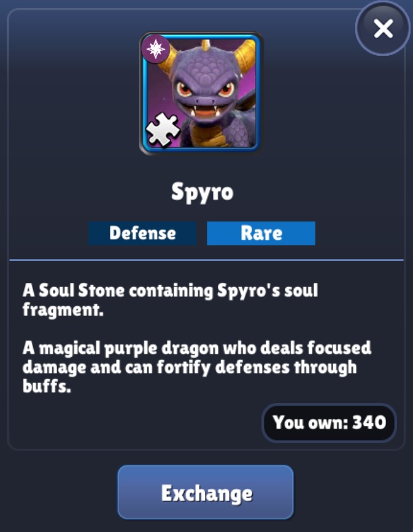Tap the Soul Stone fragment description text

point(171,300)
